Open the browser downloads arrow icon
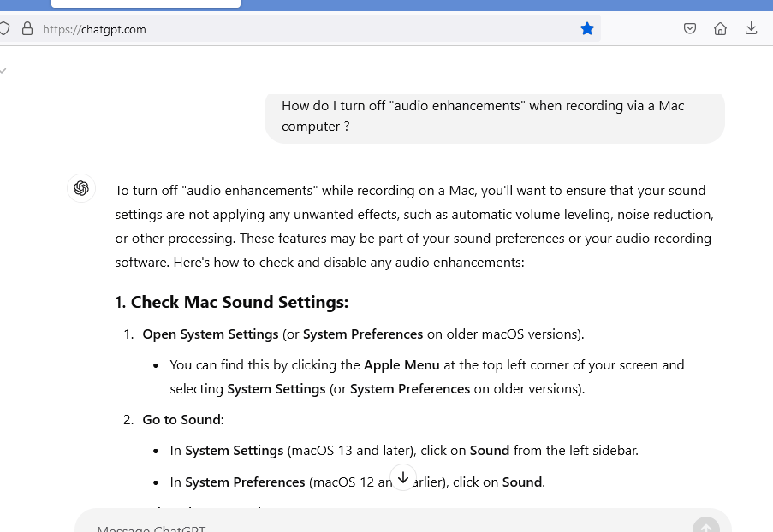The image size is (773, 532). tap(752, 29)
